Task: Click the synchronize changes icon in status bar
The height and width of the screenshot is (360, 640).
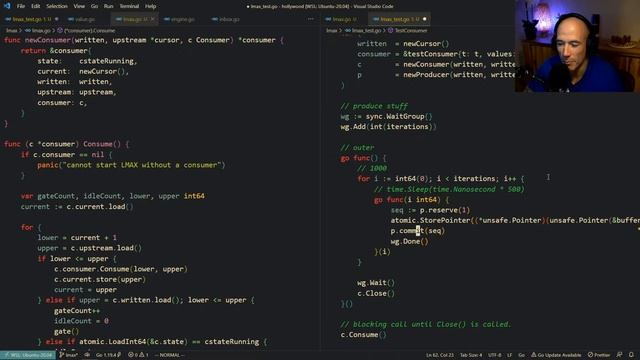Action: pos(87,355)
